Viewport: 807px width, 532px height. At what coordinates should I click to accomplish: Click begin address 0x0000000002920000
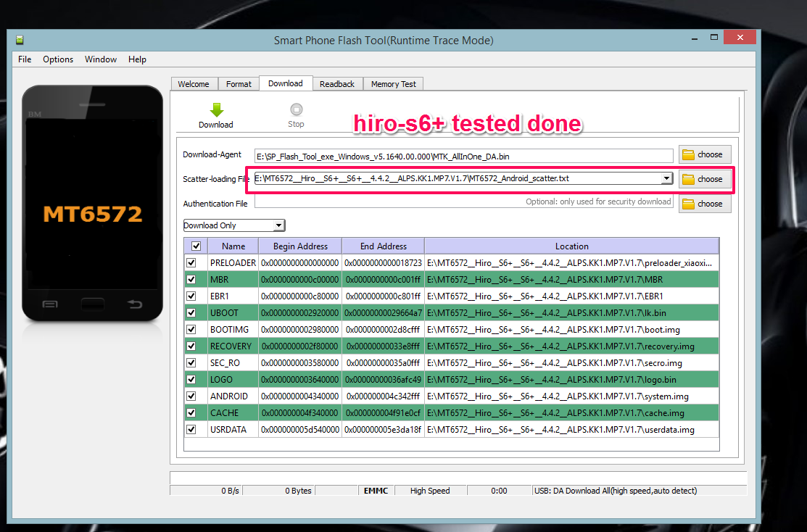point(300,313)
